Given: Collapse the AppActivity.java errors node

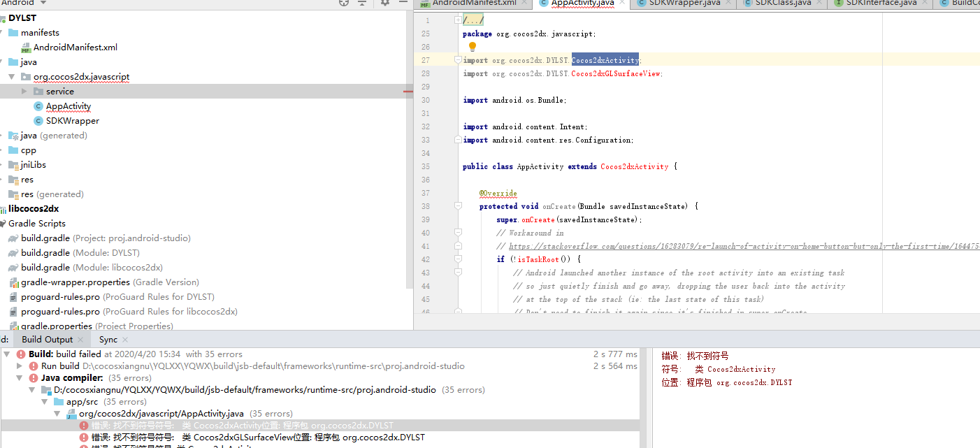Looking at the screenshot, I should tap(57, 414).
